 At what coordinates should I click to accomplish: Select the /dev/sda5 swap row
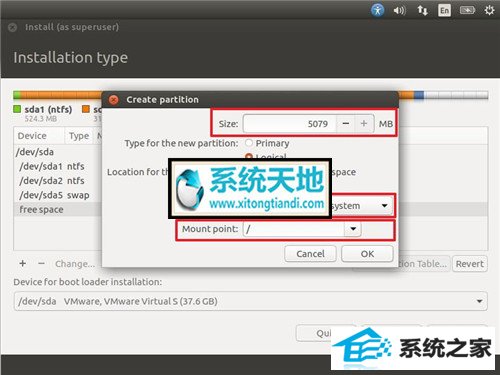pyautogui.click(x=58, y=195)
